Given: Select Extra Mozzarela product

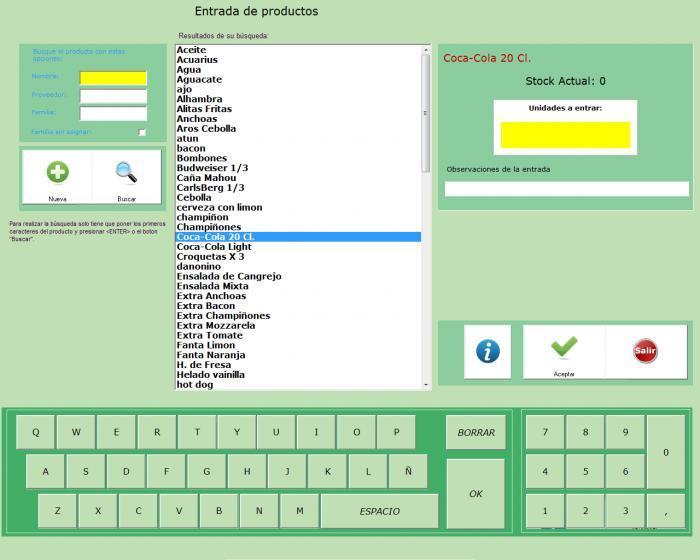Looking at the screenshot, I should coord(298,325).
